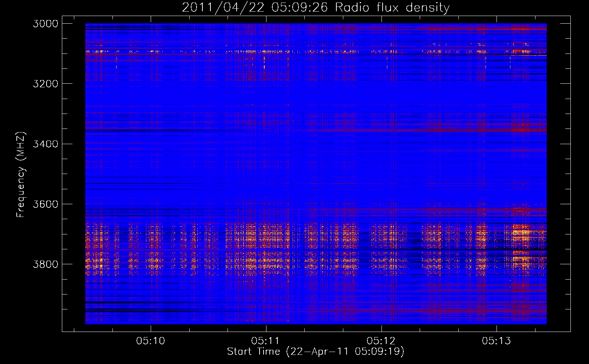Select the 3200 frequency axis label
The image size is (589, 364).
click(46, 84)
